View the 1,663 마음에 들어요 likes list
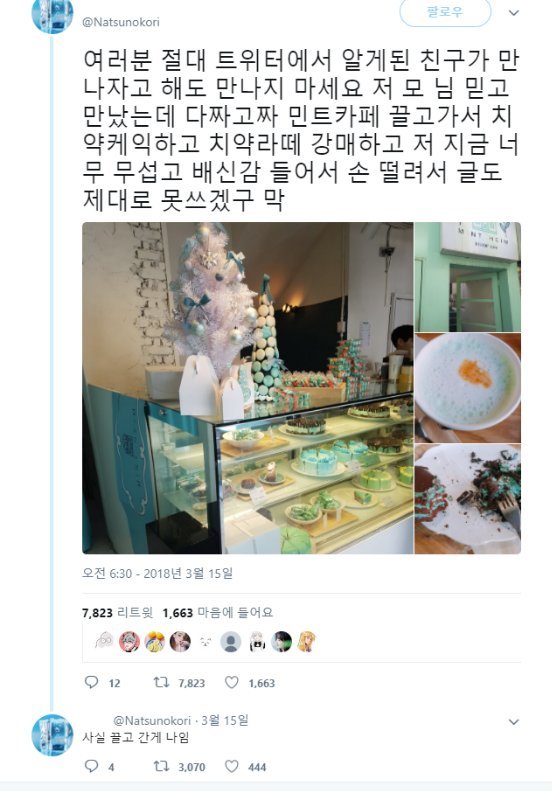The image size is (552, 800). coord(217,612)
